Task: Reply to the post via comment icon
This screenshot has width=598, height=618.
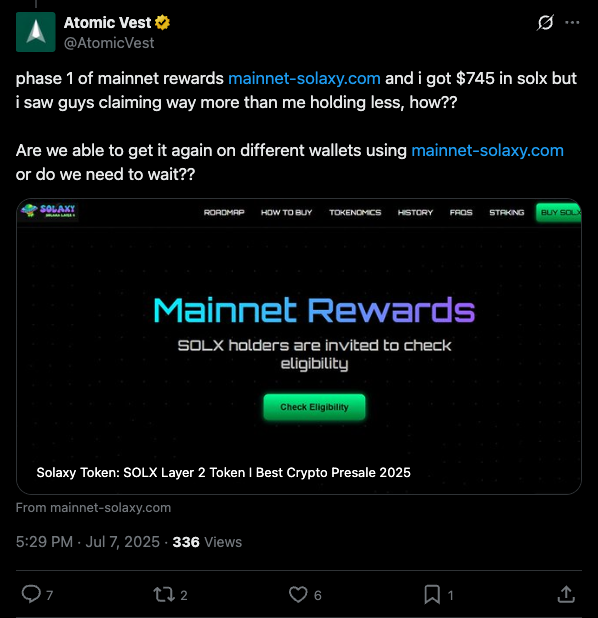Action: click(31, 594)
